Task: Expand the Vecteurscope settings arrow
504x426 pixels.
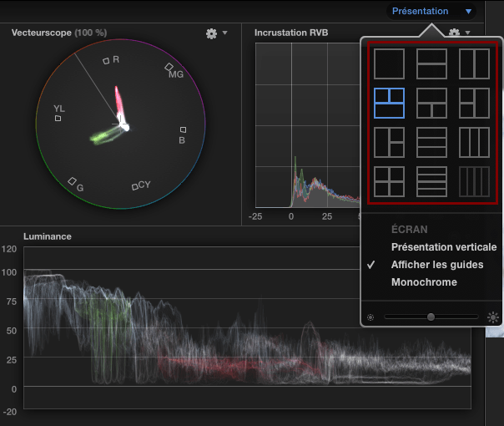Action: pos(224,33)
